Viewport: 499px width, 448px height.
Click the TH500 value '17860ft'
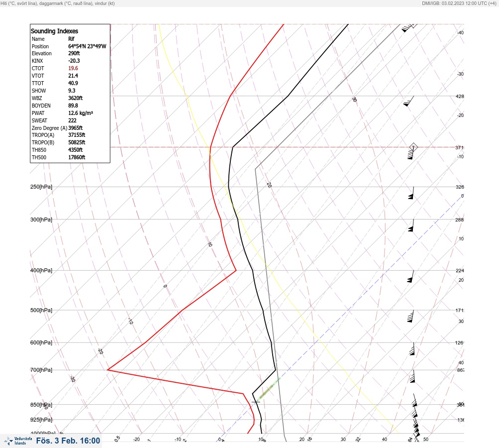click(77, 157)
